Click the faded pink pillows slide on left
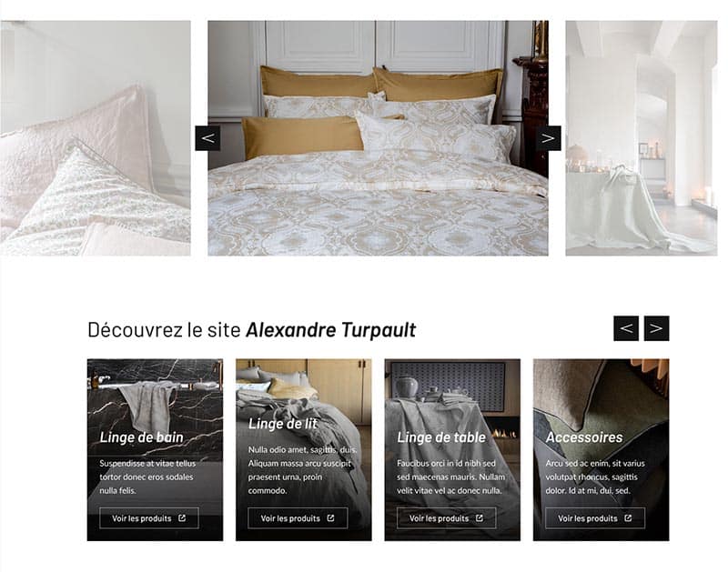 [x=96, y=138]
